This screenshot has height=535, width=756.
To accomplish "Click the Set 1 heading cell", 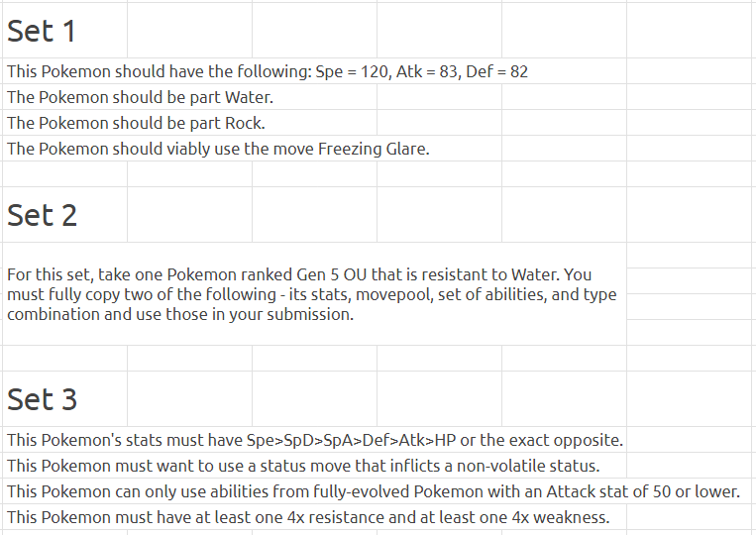I will point(42,32).
